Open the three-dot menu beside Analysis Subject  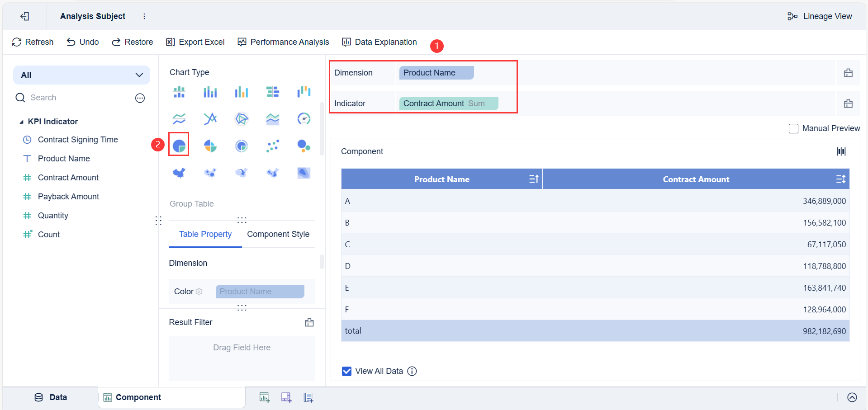(x=144, y=16)
